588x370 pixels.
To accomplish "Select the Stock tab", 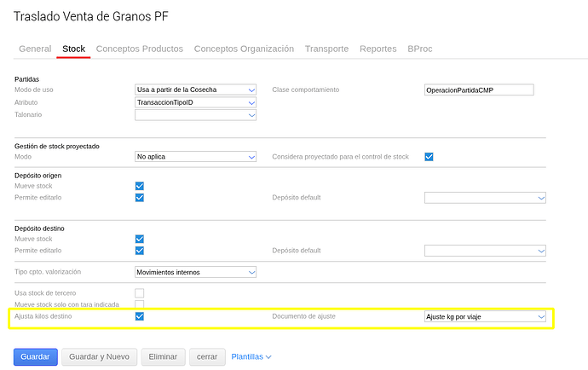I will (73, 49).
